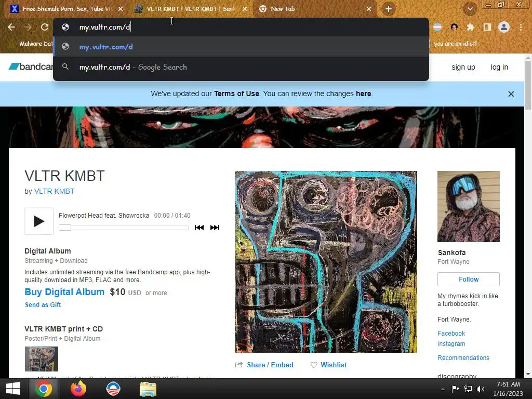The width and height of the screenshot is (532, 399).
Task: Switch to the New Tab tab
Action: coord(315,9)
